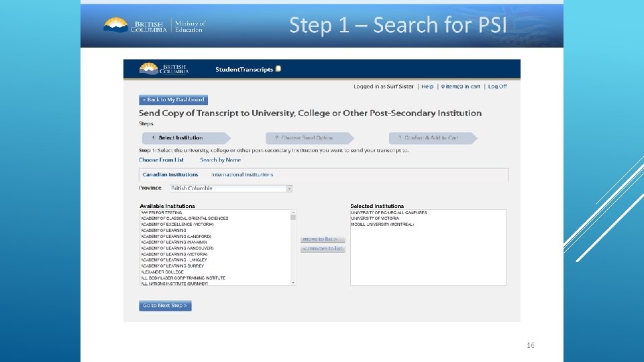644x362 pixels.
Task: Click the Surf Sister username text
Action: 400,86
